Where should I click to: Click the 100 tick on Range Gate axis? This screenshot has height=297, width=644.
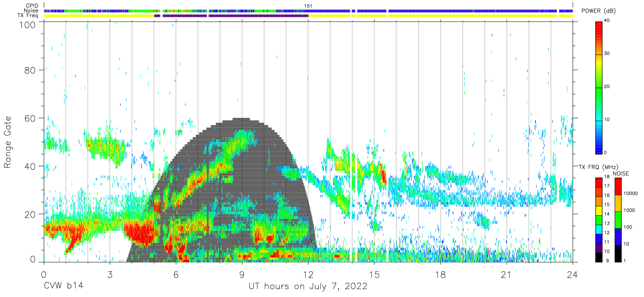[27, 24]
